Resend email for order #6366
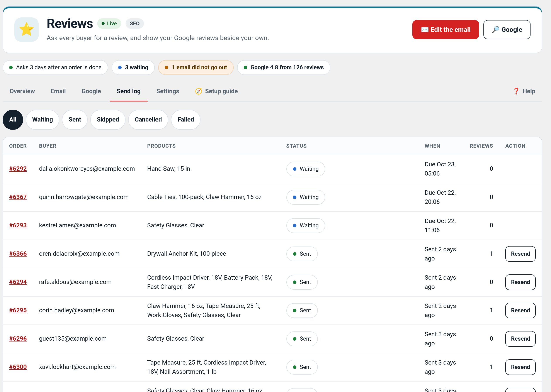This screenshot has width=551, height=392. pyautogui.click(x=520, y=254)
